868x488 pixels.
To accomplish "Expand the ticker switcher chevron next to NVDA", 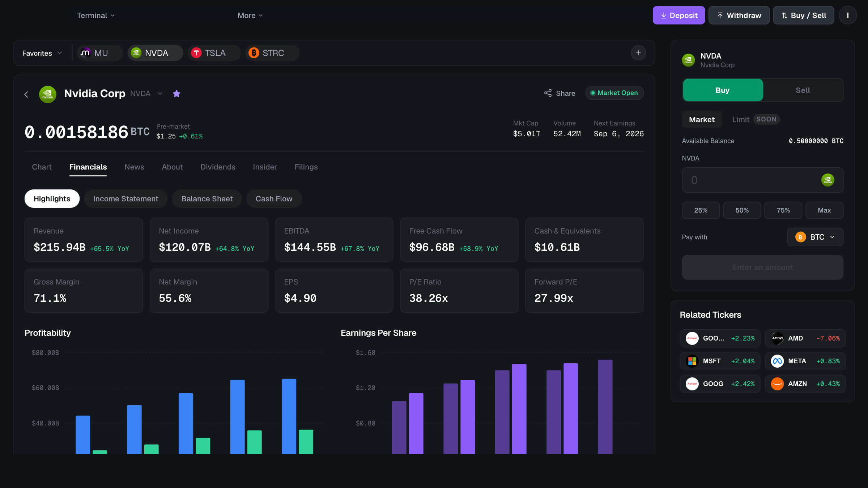I will coord(160,94).
